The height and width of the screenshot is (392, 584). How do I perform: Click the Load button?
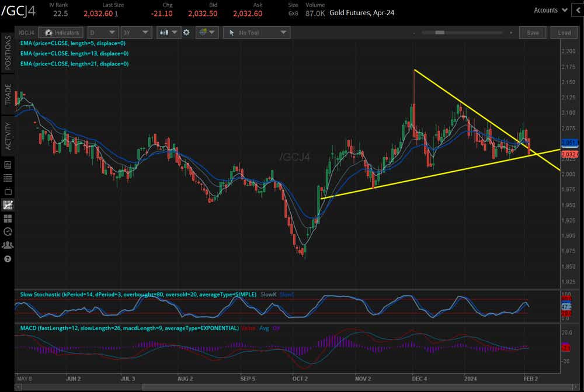pyautogui.click(x=564, y=33)
